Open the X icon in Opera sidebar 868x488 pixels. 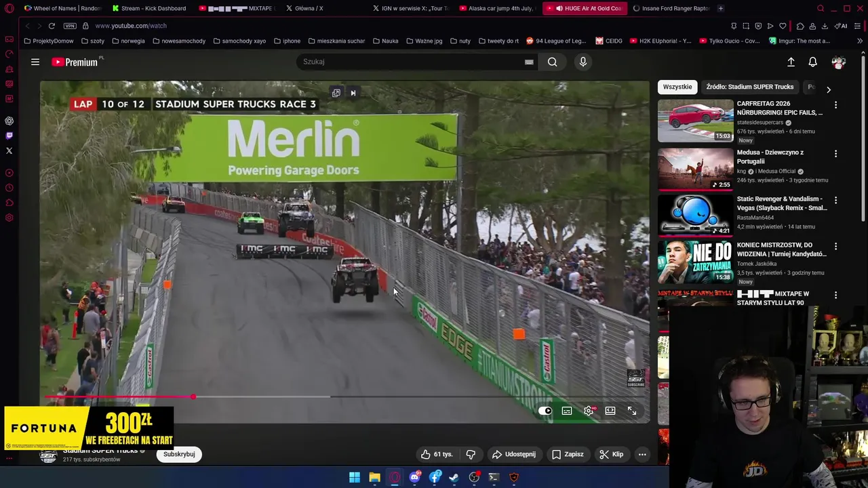click(x=9, y=150)
